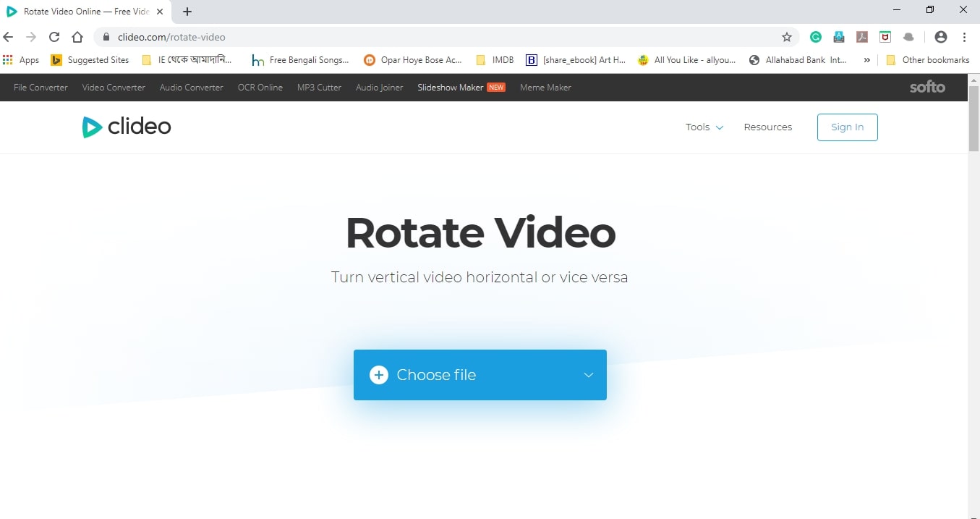980x519 pixels.
Task: Open Audio Converter in the top bar
Action: 192,87
